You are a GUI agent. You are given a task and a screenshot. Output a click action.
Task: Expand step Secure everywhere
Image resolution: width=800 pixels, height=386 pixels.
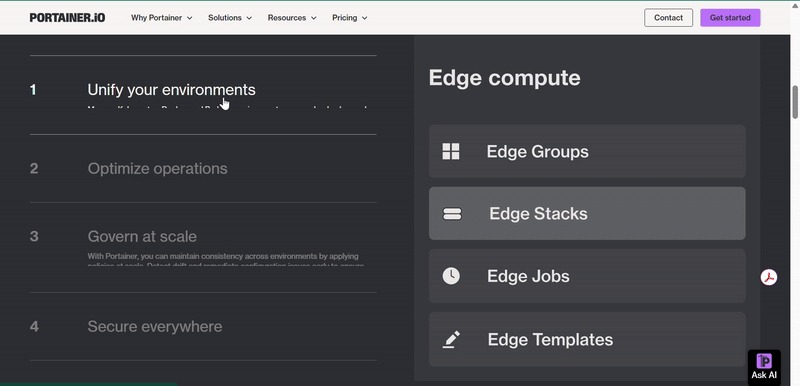[x=155, y=327]
